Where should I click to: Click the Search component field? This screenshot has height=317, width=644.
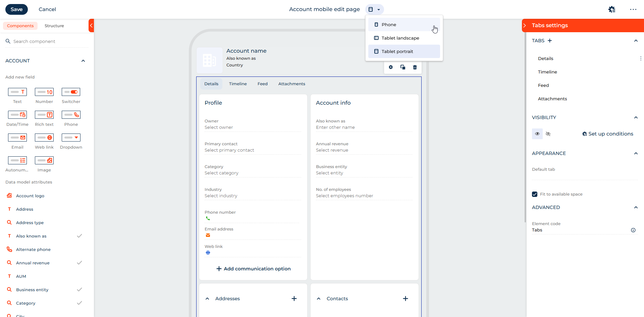(47, 41)
